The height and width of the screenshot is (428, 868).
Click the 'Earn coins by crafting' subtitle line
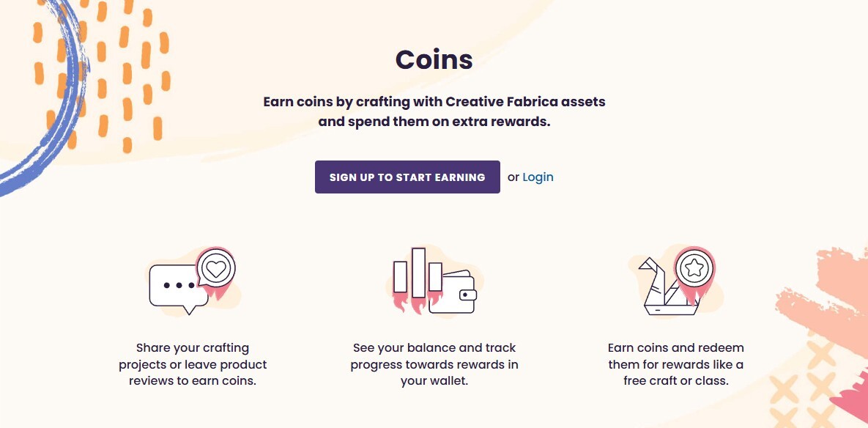tap(434, 101)
